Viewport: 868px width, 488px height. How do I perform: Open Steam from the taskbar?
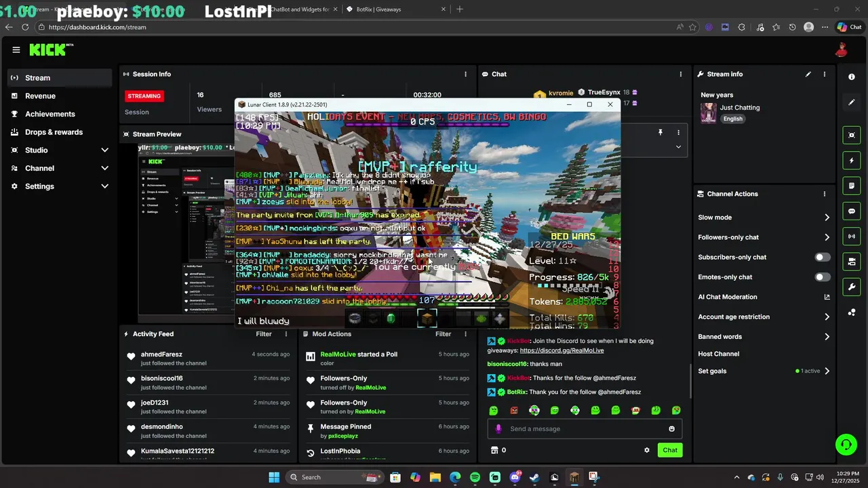coord(534,477)
